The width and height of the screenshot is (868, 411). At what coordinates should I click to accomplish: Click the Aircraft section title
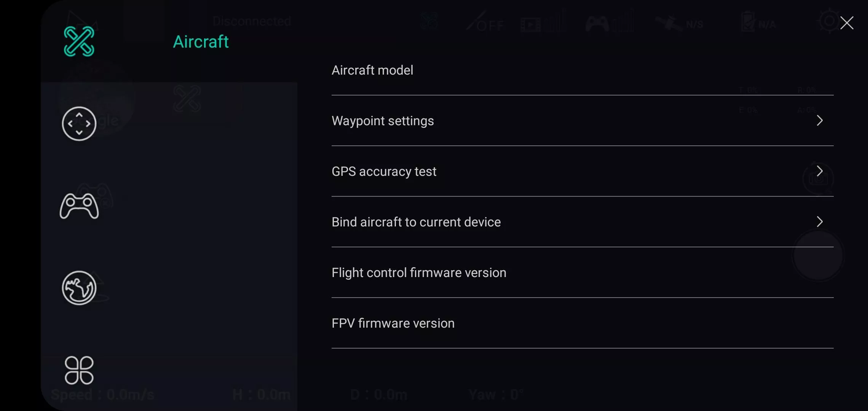(x=201, y=41)
